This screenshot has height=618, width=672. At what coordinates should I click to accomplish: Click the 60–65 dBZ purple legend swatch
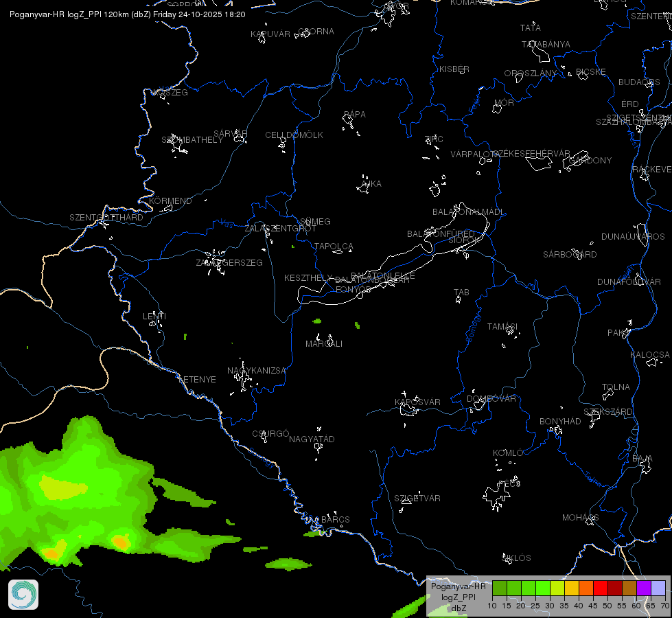644,588
